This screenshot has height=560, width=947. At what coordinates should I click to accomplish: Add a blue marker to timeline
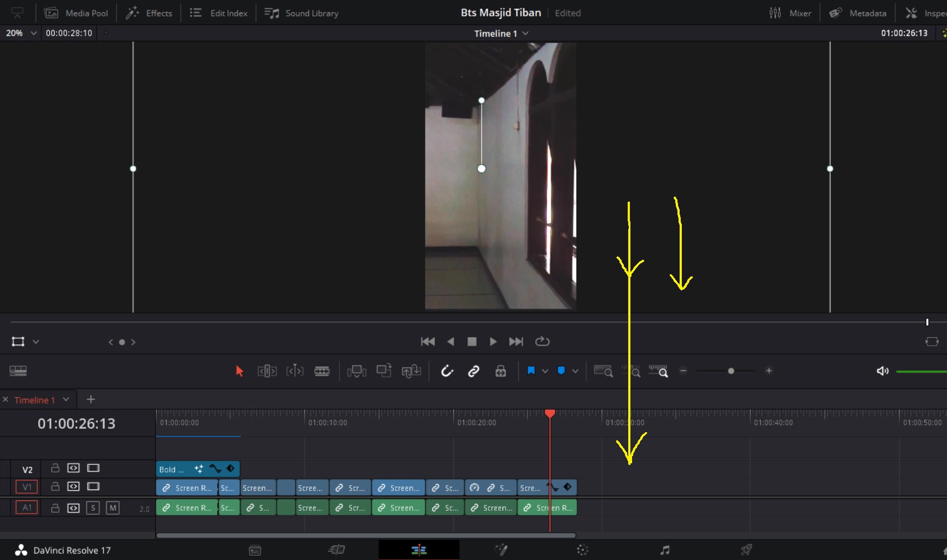[x=561, y=371]
